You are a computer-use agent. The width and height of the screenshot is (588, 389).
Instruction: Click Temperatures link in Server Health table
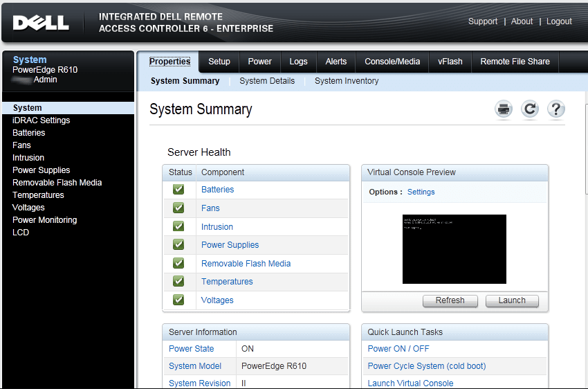pos(227,282)
